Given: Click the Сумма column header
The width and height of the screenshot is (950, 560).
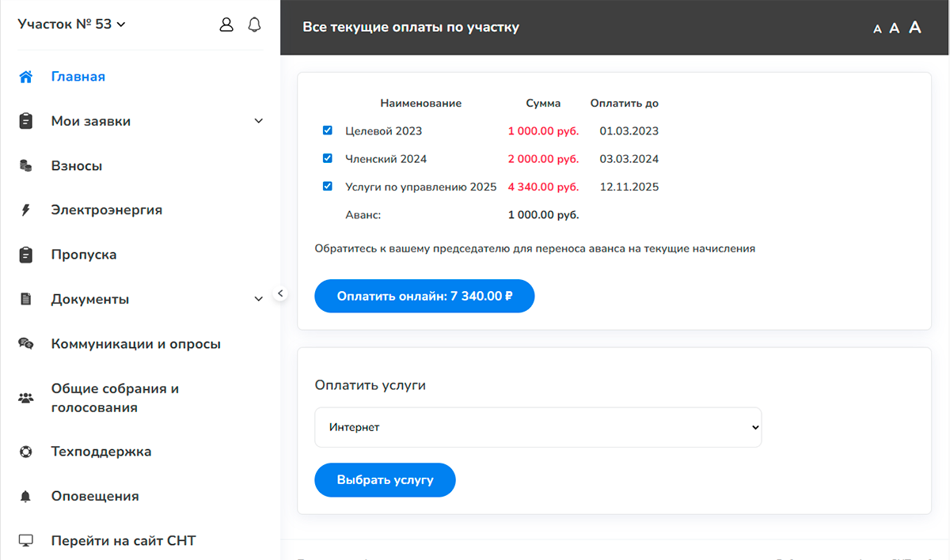Looking at the screenshot, I should tap(543, 103).
